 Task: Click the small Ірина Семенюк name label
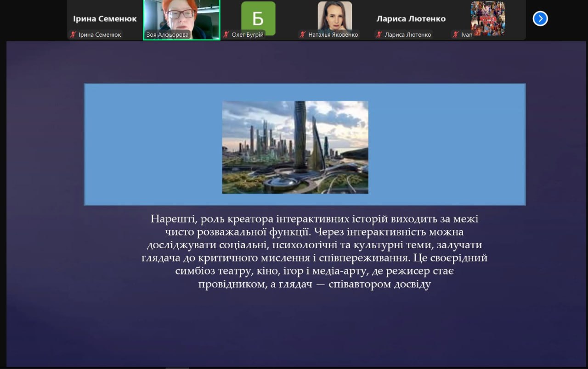click(x=100, y=35)
